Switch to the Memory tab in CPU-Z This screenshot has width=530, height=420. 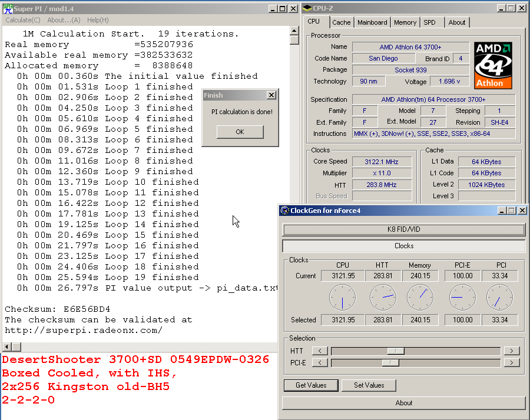[x=405, y=22]
